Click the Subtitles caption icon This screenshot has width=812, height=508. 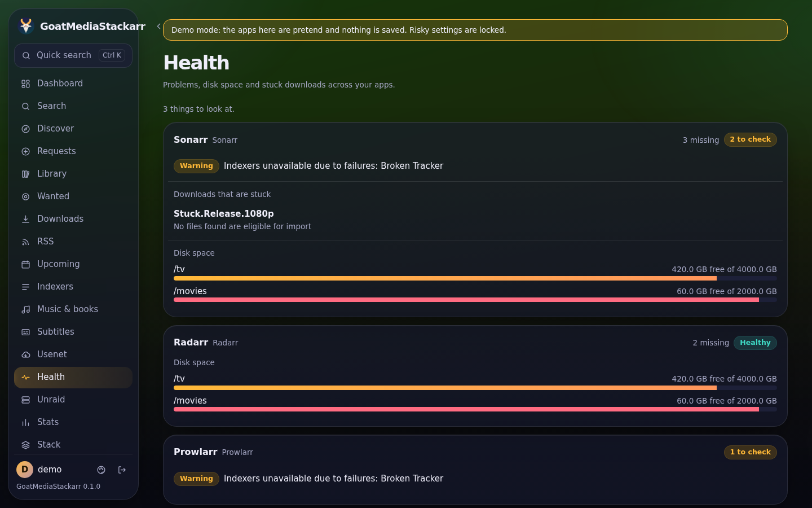pos(25,332)
